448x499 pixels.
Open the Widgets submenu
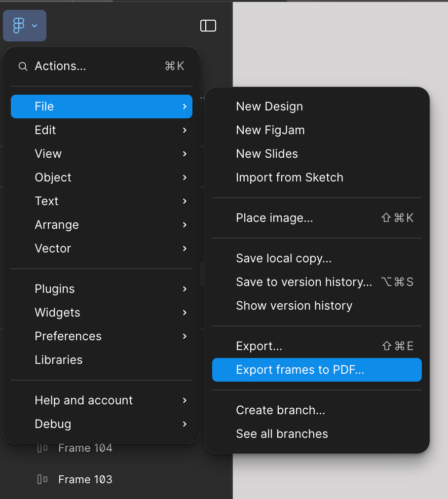point(102,313)
